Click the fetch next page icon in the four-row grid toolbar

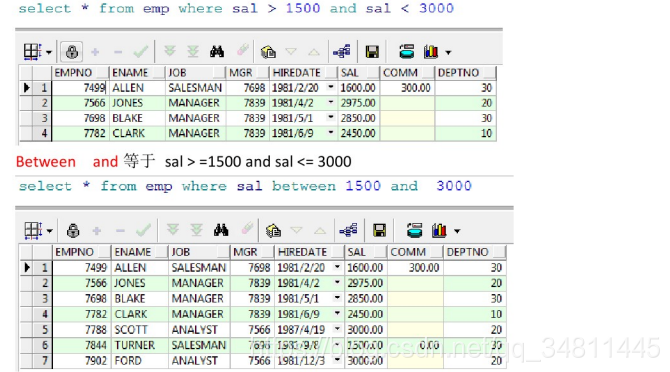click(x=170, y=52)
